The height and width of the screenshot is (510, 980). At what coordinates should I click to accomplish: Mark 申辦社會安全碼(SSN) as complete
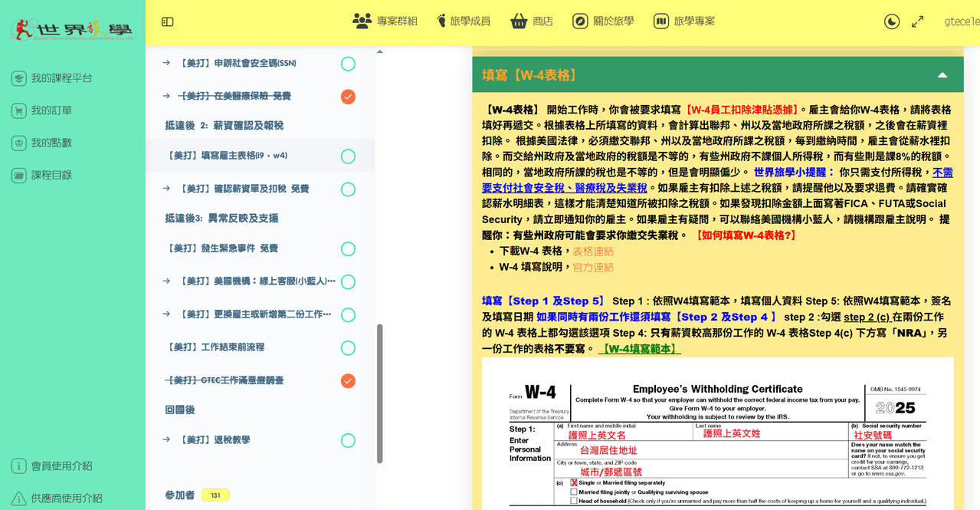tap(348, 64)
